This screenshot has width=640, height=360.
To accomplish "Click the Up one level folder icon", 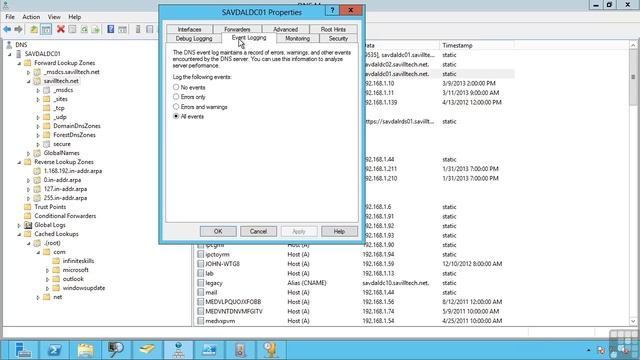I will pos(34,29).
